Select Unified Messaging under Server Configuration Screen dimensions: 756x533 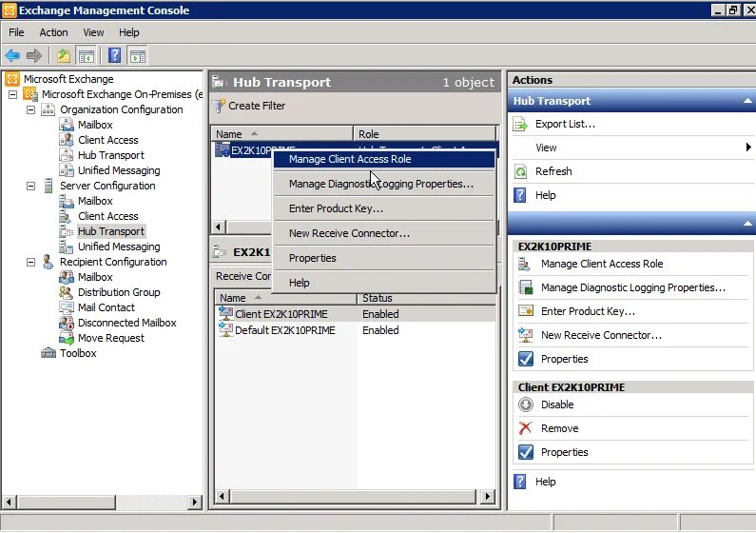(119, 247)
